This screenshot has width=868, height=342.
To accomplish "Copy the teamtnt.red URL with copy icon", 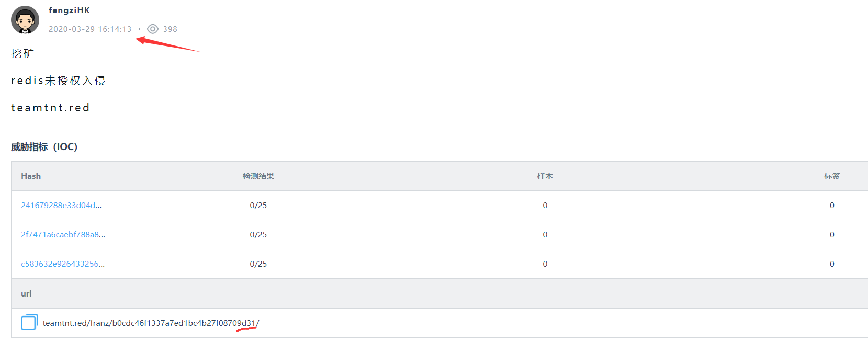I will pos(29,322).
